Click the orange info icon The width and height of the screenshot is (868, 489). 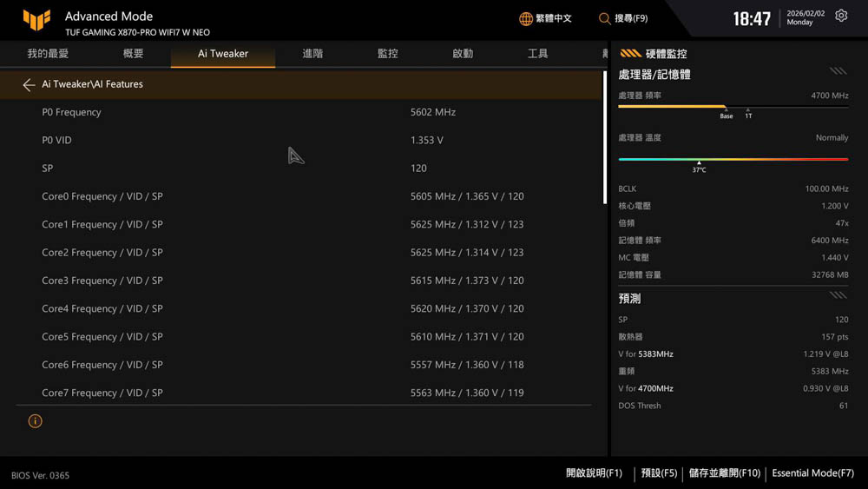(x=35, y=421)
